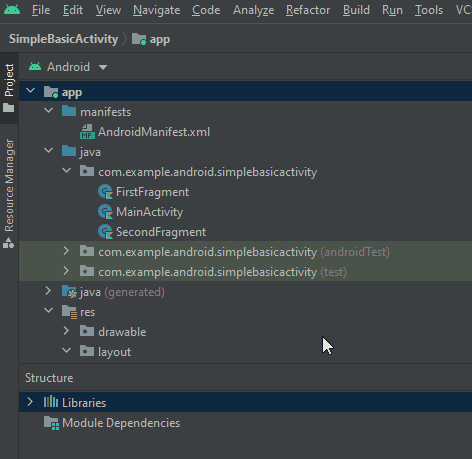472x459 pixels.
Task: Click SimpleBasicActivity breadcrumb
Action: tap(63, 39)
